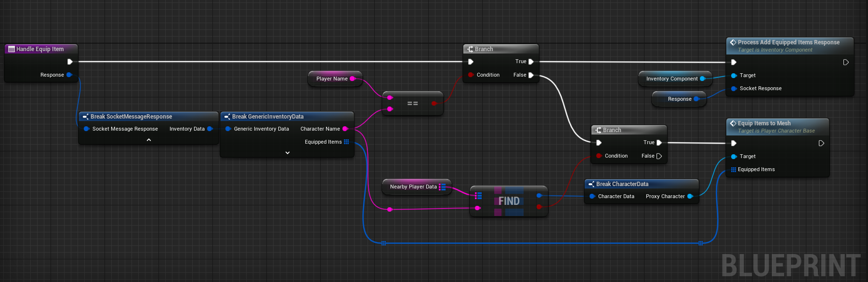
Task: Click the Inventory Component variable label
Action: tap(671, 79)
